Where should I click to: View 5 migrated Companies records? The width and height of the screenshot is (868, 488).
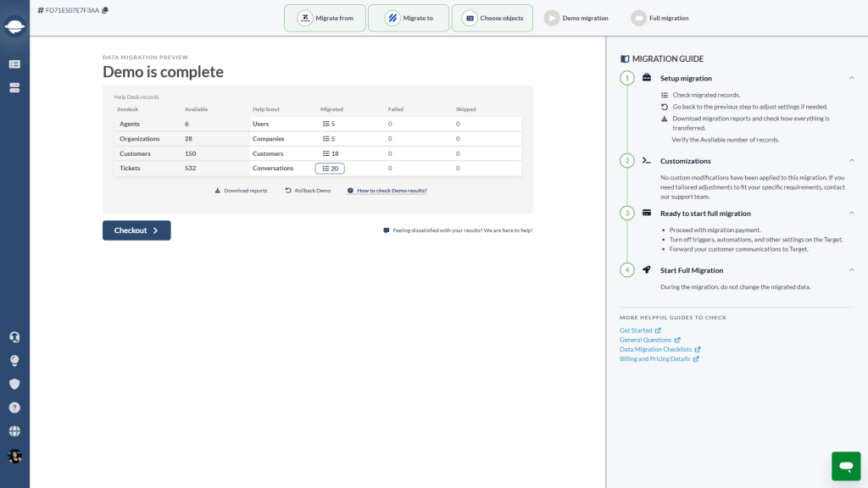click(329, 139)
